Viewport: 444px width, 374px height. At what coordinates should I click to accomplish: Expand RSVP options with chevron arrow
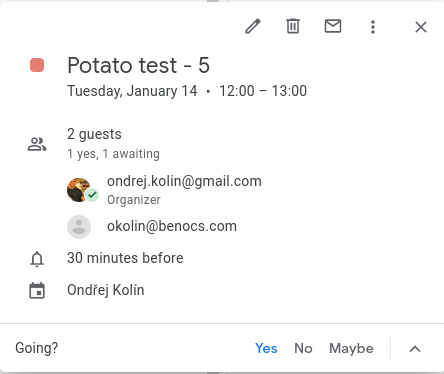415,349
